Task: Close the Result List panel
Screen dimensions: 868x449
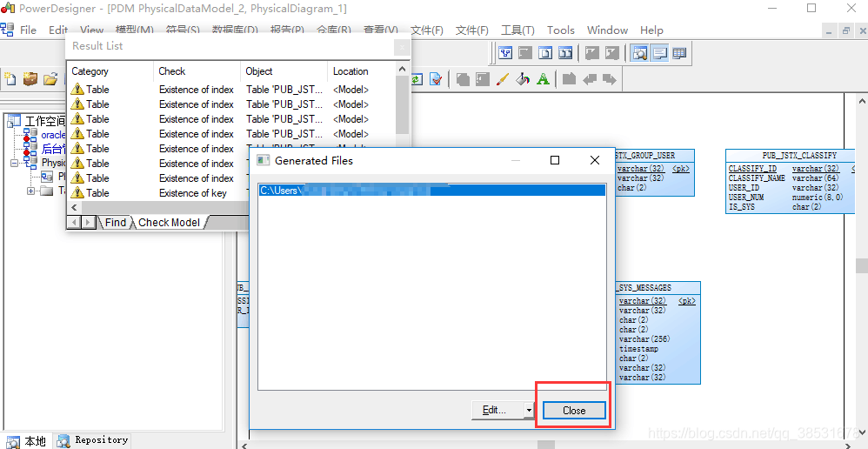Action: [x=402, y=48]
